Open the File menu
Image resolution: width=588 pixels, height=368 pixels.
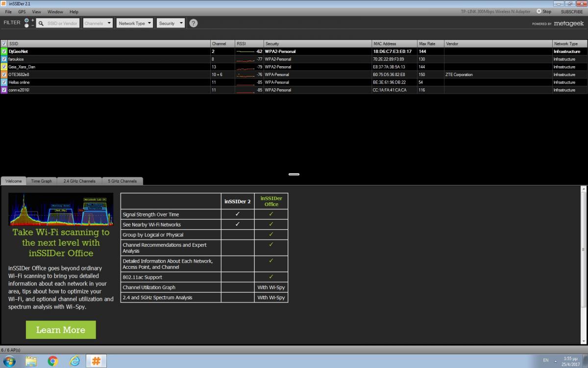8,11
